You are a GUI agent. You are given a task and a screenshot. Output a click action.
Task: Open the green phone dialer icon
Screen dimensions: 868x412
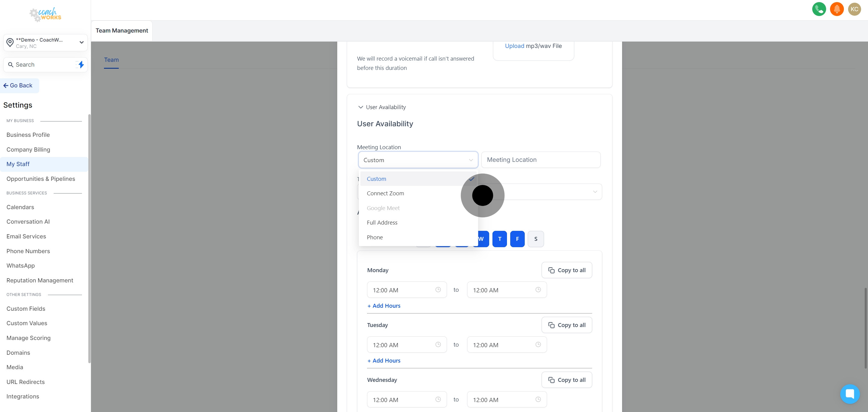819,9
